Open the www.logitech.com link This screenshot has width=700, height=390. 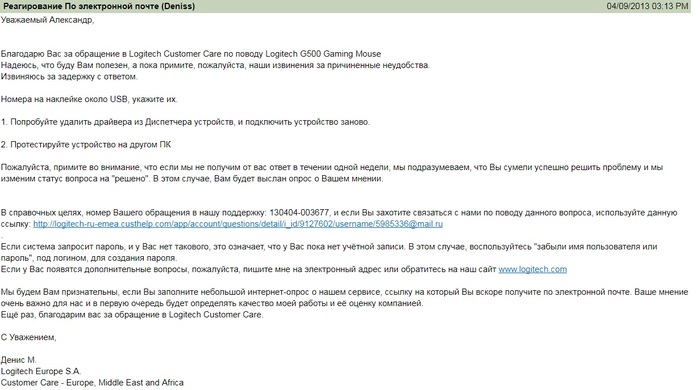pyautogui.click(x=533, y=270)
